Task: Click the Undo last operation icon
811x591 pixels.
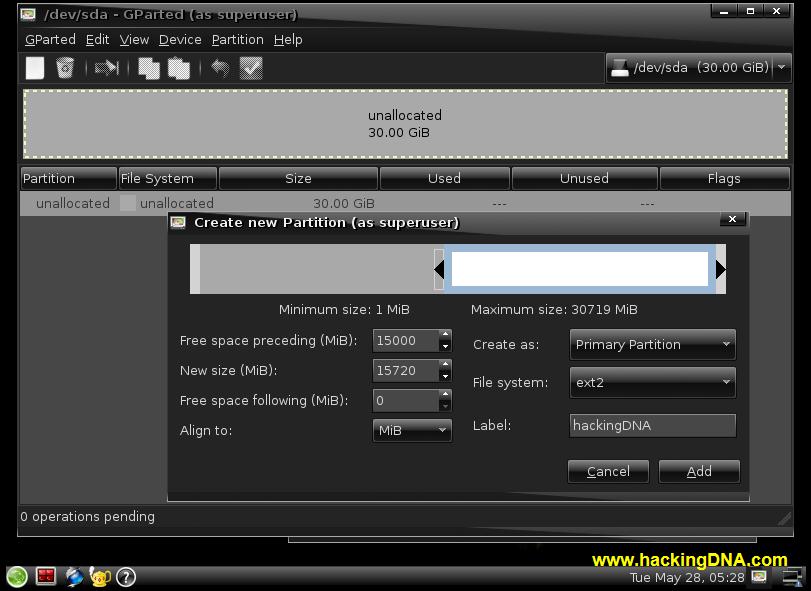Action: click(220, 67)
